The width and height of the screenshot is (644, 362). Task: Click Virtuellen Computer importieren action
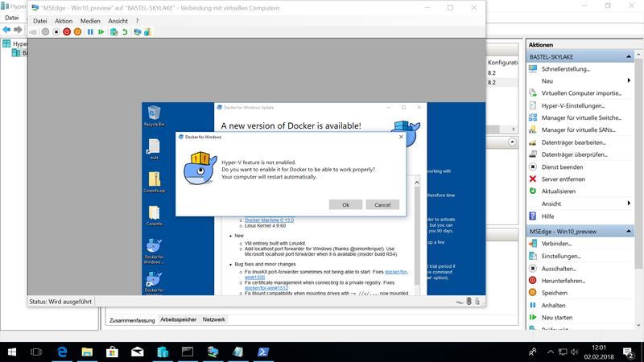[581, 93]
